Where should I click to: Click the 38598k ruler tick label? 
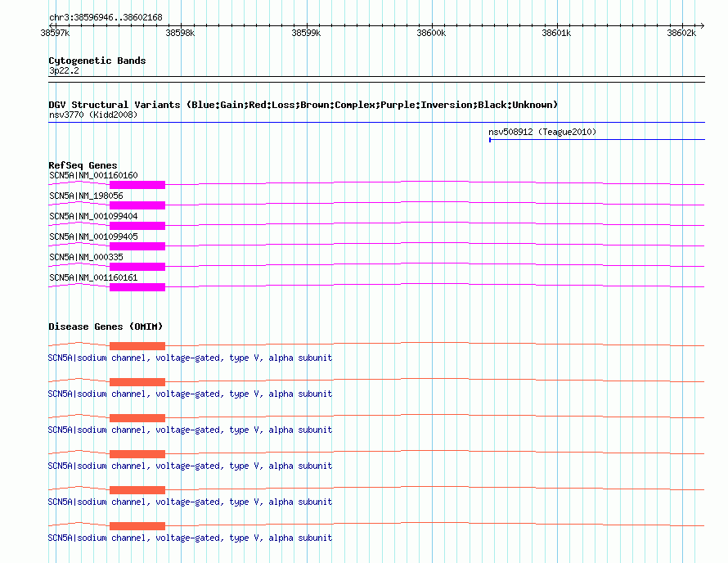click(180, 33)
